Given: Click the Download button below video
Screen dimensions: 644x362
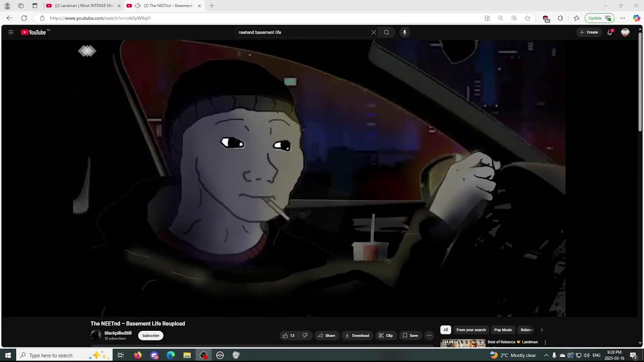Looking at the screenshot, I should tap(357, 335).
